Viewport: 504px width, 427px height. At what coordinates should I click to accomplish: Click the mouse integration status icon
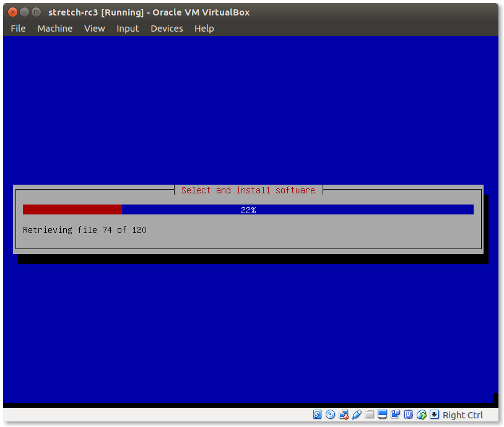tap(422, 415)
